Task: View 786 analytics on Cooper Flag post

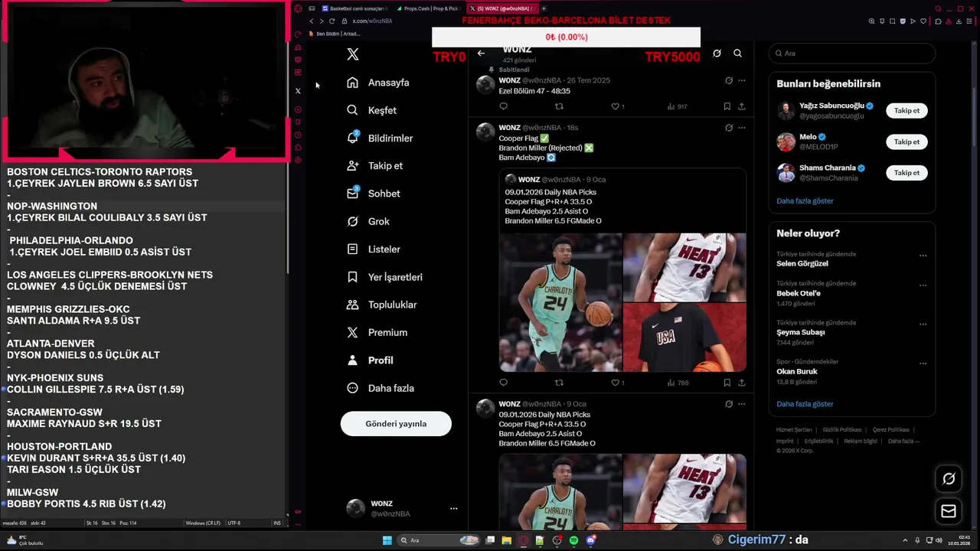Action: click(677, 383)
